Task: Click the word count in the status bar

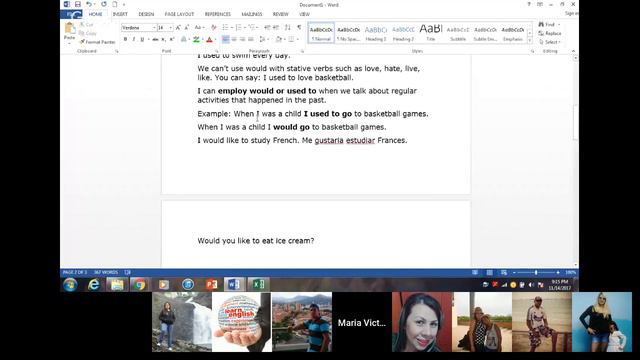Action: pos(106,272)
